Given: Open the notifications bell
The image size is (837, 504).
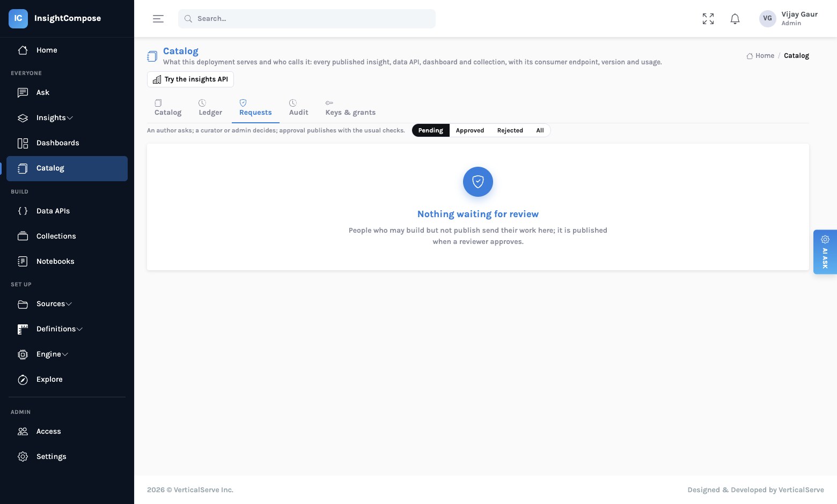Looking at the screenshot, I should point(735,19).
